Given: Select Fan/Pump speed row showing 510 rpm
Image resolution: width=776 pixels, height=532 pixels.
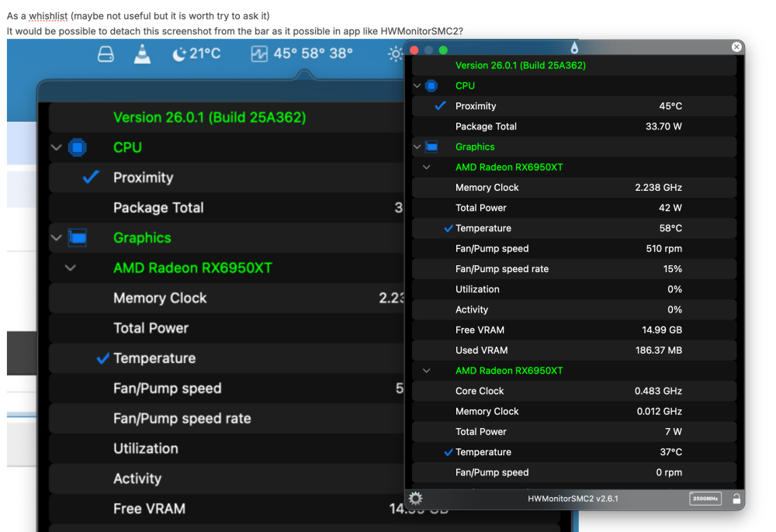Looking at the screenshot, I should tap(574, 249).
